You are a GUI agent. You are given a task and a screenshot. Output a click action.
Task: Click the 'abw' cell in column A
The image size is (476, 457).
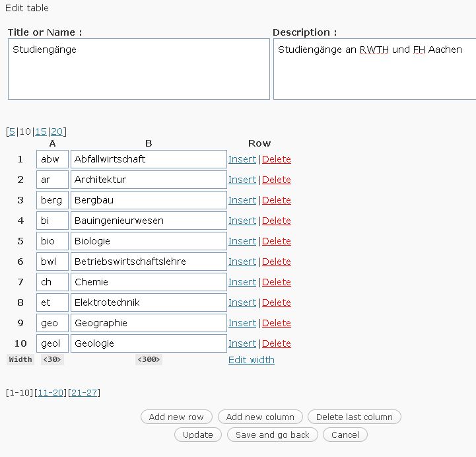[x=52, y=159]
